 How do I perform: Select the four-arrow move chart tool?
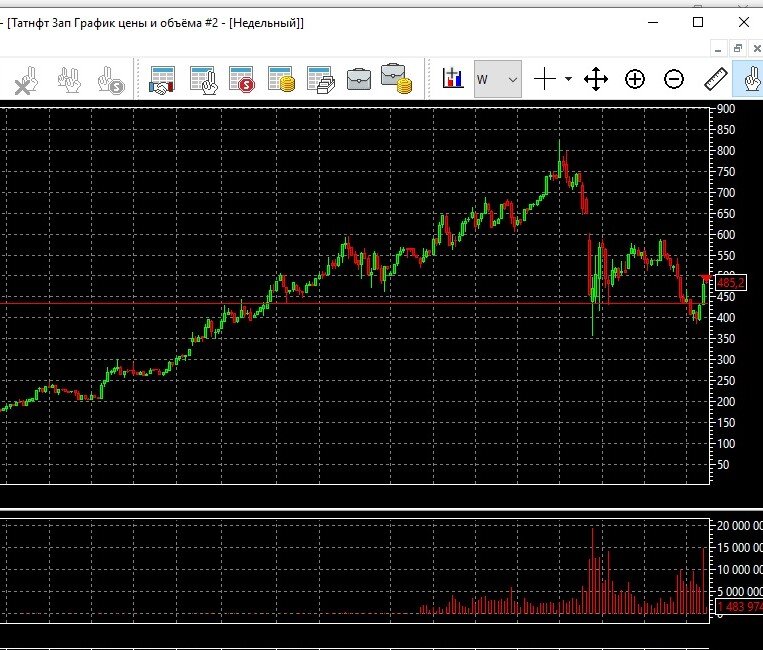tap(596, 79)
